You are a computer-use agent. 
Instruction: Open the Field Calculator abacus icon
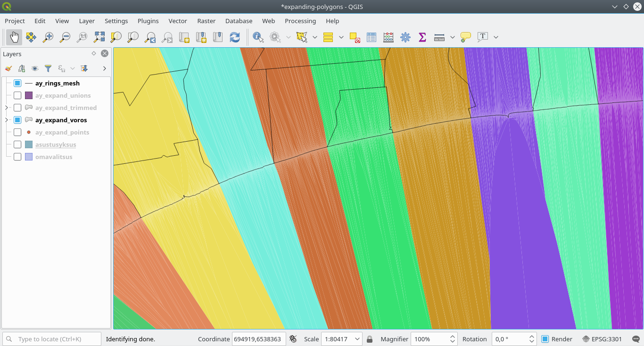pos(388,37)
